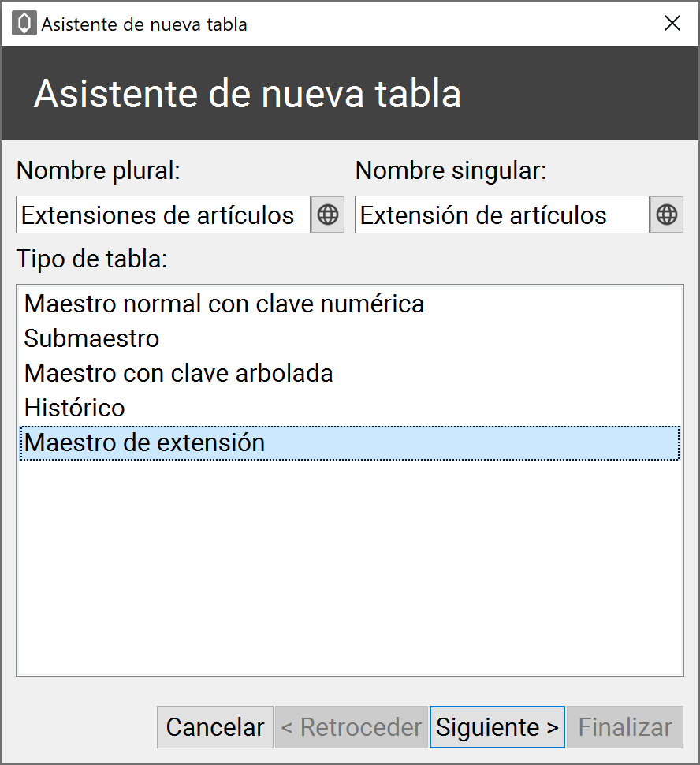Click the translation globe beside Nombre plural
The image size is (700, 765).
click(x=328, y=215)
